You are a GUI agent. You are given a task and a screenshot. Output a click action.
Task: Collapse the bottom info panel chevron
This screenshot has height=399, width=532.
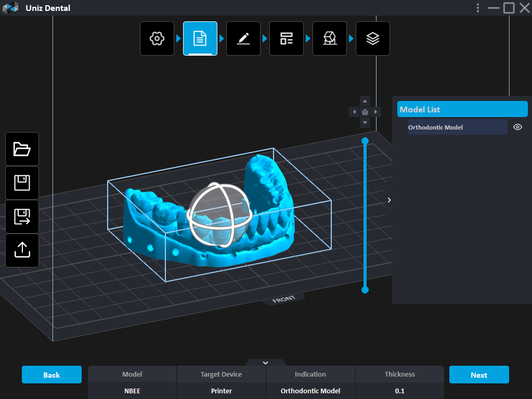tap(265, 363)
